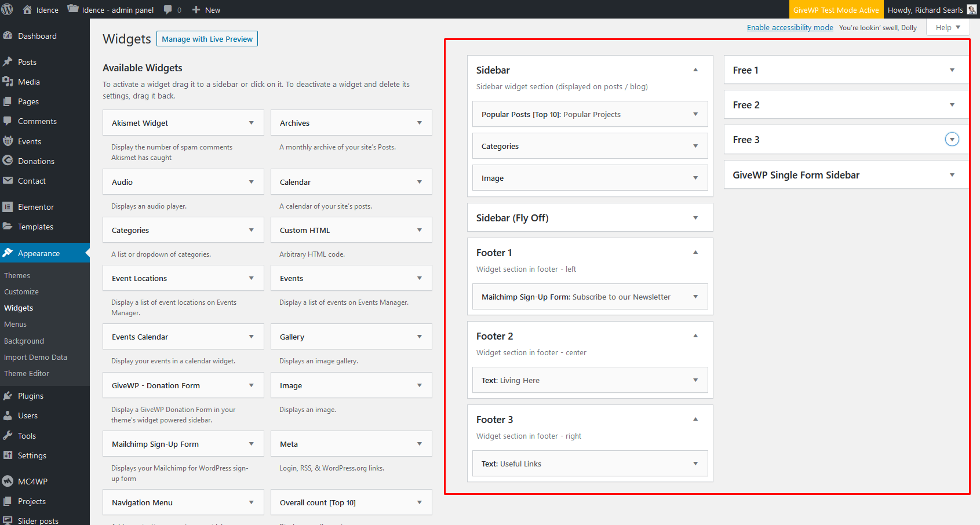Select Theme Editor under Appearance

(x=27, y=374)
